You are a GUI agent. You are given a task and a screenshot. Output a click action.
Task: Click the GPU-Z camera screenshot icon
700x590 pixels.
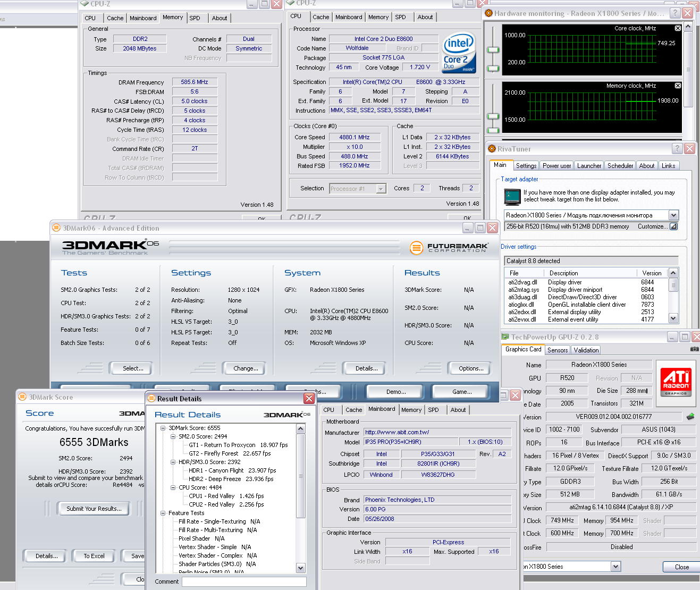[x=694, y=349]
